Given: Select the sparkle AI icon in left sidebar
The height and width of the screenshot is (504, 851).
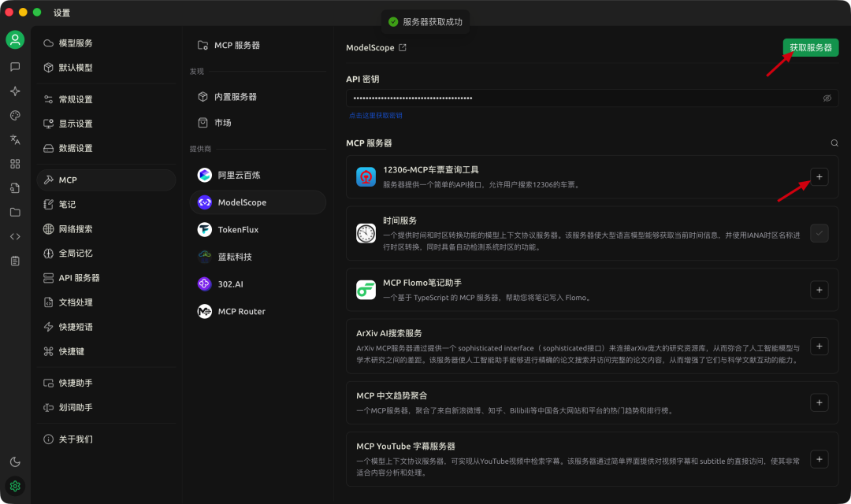Looking at the screenshot, I should (x=15, y=92).
